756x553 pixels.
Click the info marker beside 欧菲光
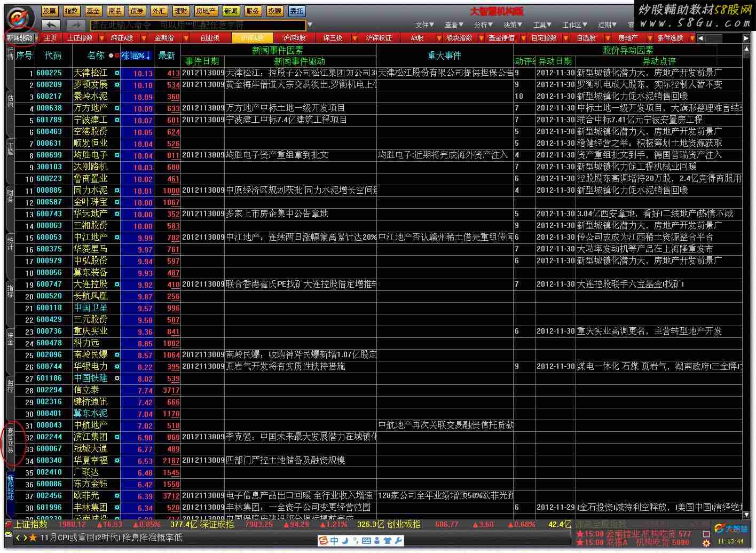click(117, 496)
